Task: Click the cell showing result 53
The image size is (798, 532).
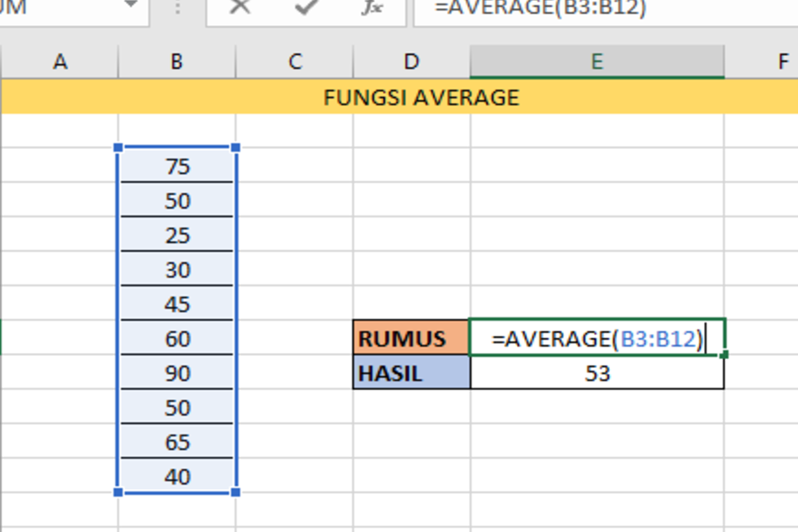Action: [598, 373]
